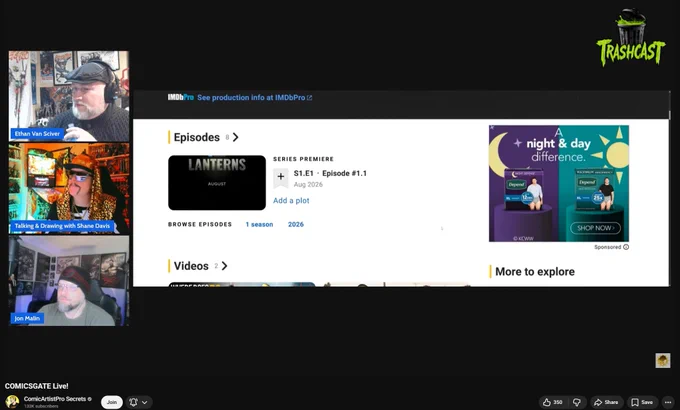680x410 pixels.
Task: Click the BROWSE EPISODES label
Action: click(x=200, y=224)
